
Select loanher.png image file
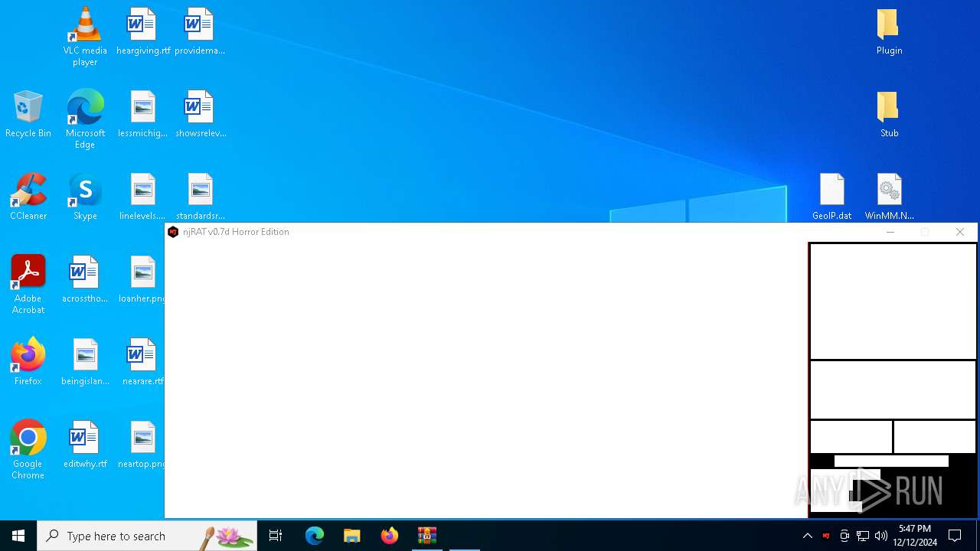pos(142,279)
